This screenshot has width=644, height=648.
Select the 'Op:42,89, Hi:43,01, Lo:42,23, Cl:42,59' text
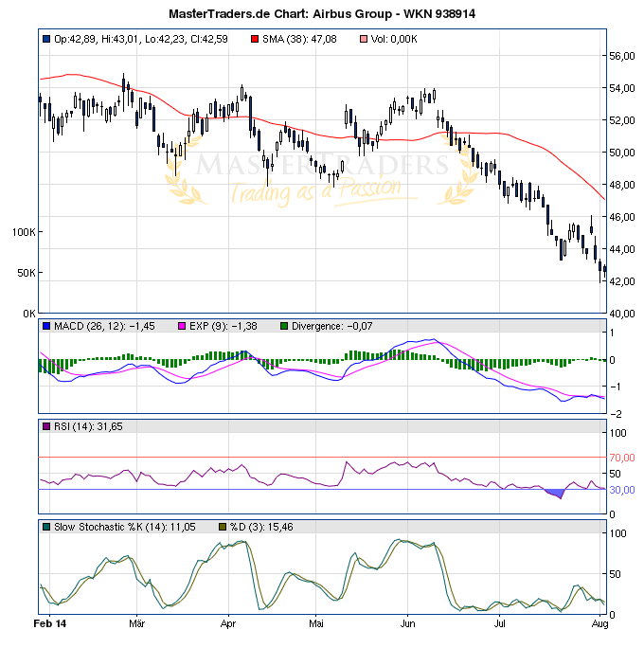pyautogui.click(x=141, y=39)
